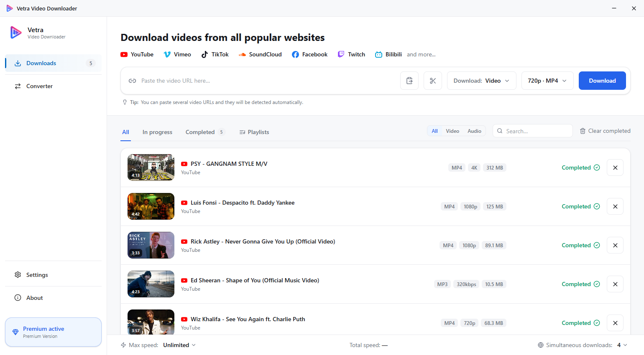This screenshot has height=355, width=644.
Task: Click the link icon in URL field
Action: [132, 81]
